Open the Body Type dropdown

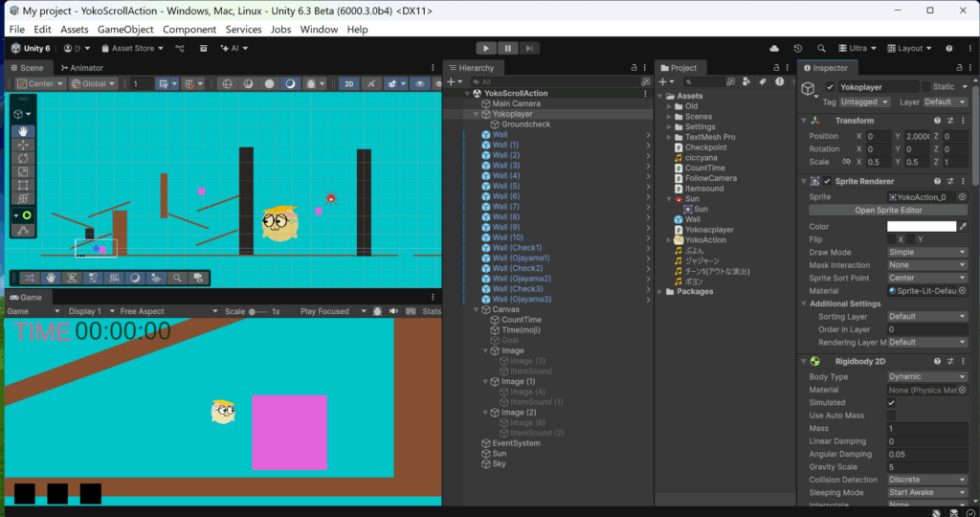[926, 377]
